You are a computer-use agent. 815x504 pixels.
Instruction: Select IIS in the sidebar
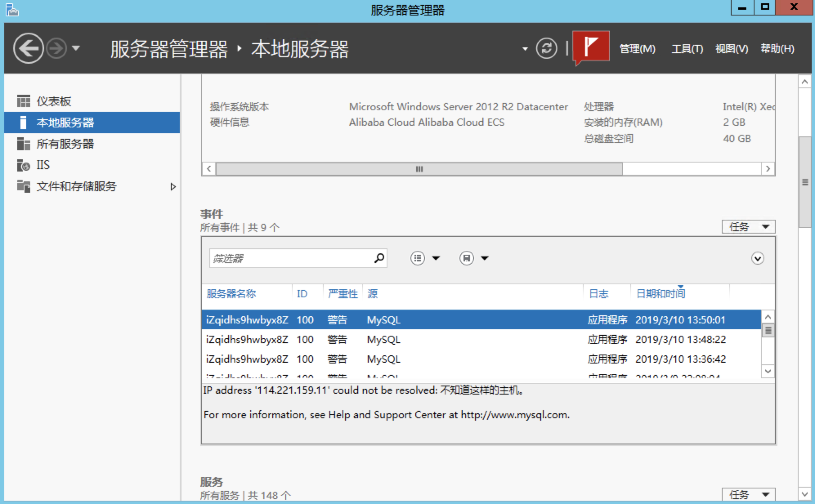(x=43, y=165)
